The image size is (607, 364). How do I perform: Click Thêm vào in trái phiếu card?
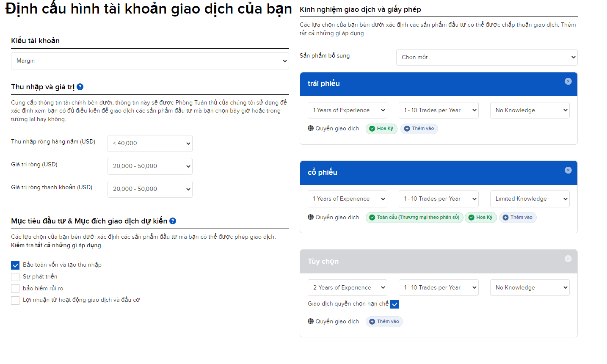point(419,129)
